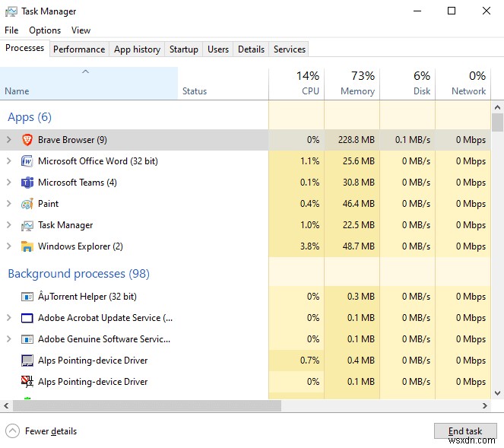Image resolution: width=504 pixels, height=448 pixels.
Task: Expand the Microsoft Teams process group
Action: [8, 183]
